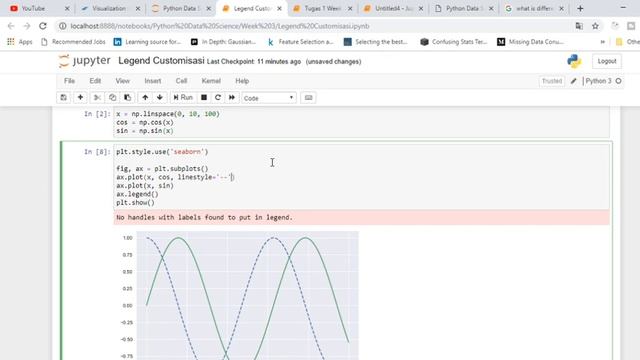Screen dimensions: 640x360
Task: Move selected cell down arrow
Action: tap(160, 98)
